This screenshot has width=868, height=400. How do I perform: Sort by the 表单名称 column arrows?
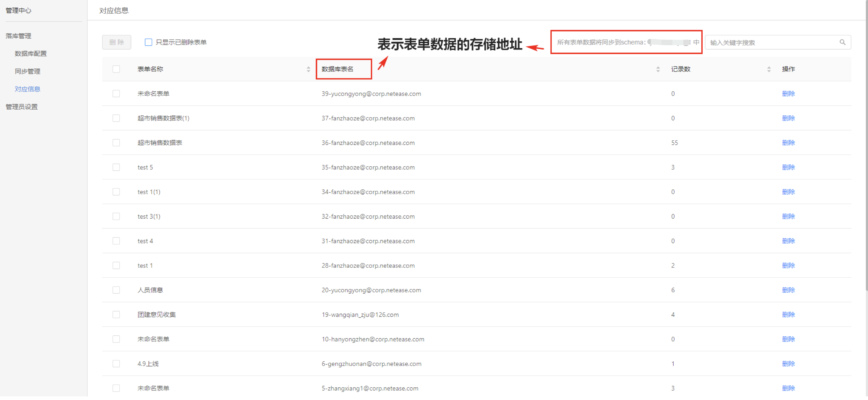[308, 69]
